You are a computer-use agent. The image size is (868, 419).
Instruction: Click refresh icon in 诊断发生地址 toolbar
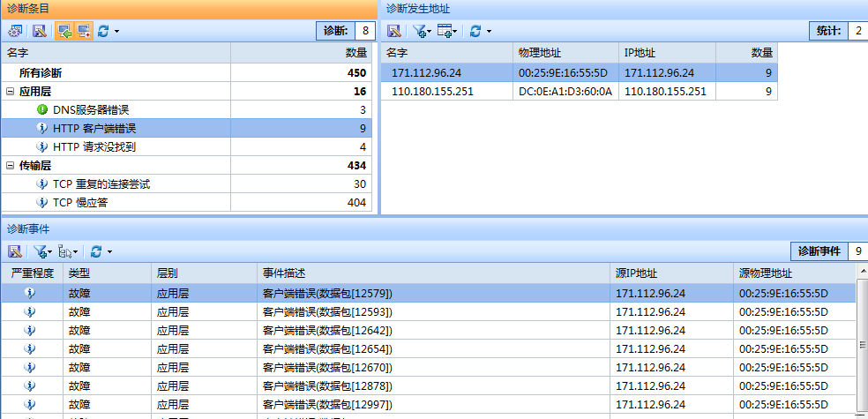click(x=475, y=31)
